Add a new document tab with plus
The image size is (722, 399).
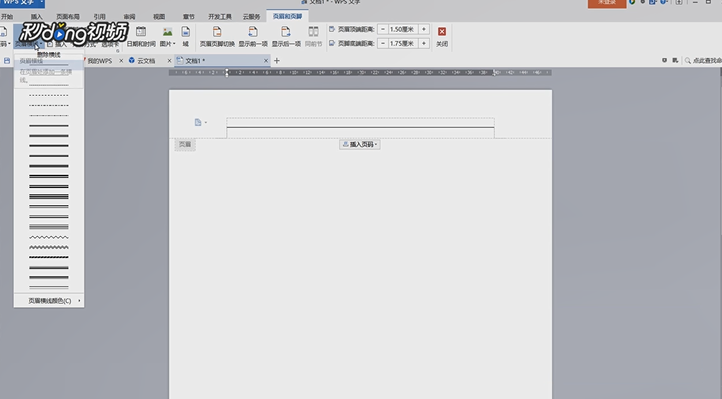click(277, 61)
